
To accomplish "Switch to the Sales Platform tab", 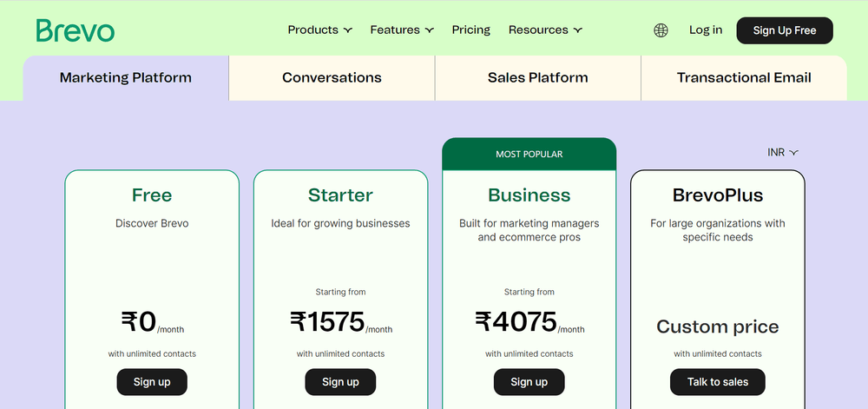I will (537, 78).
